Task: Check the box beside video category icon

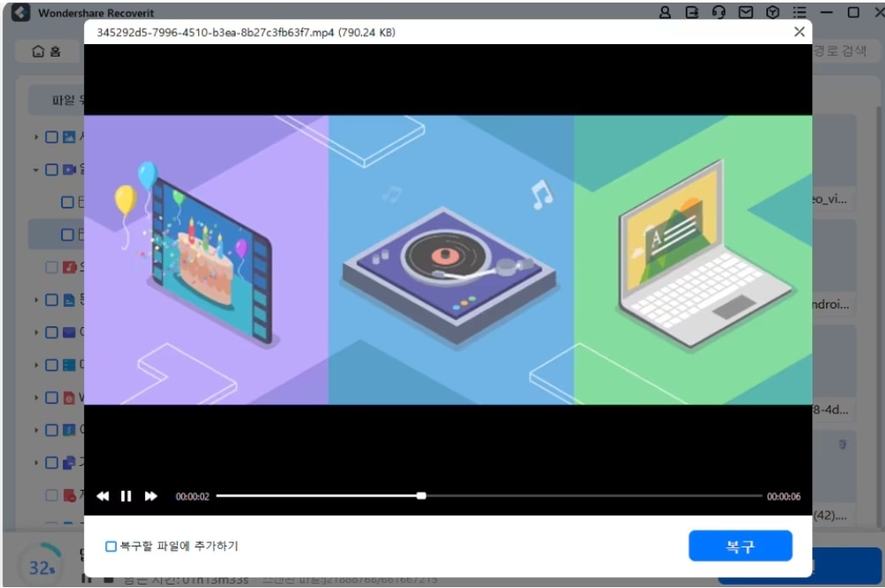Action: click(x=52, y=169)
